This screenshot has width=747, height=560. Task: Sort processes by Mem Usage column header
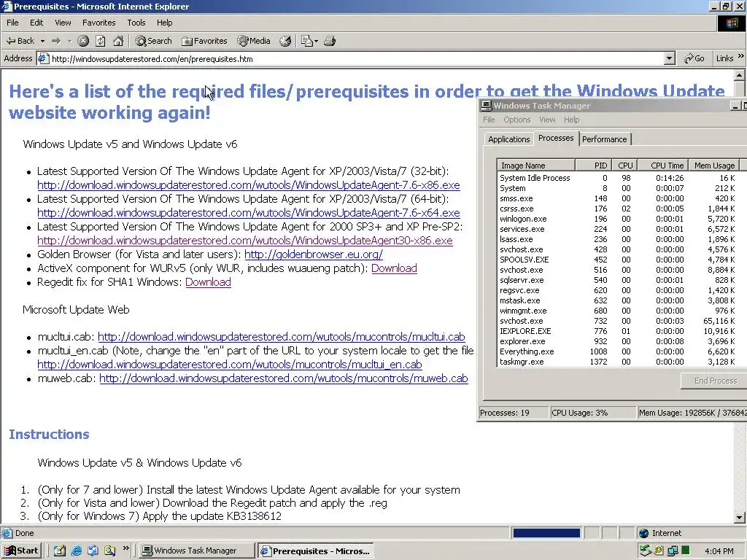[713, 166]
